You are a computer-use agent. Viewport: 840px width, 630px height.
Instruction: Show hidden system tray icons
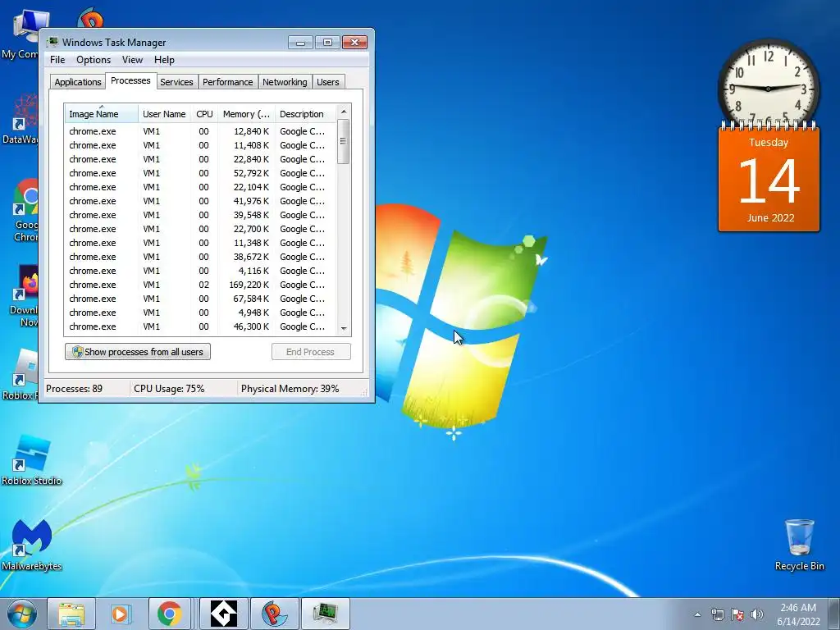(x=697, y=614)
